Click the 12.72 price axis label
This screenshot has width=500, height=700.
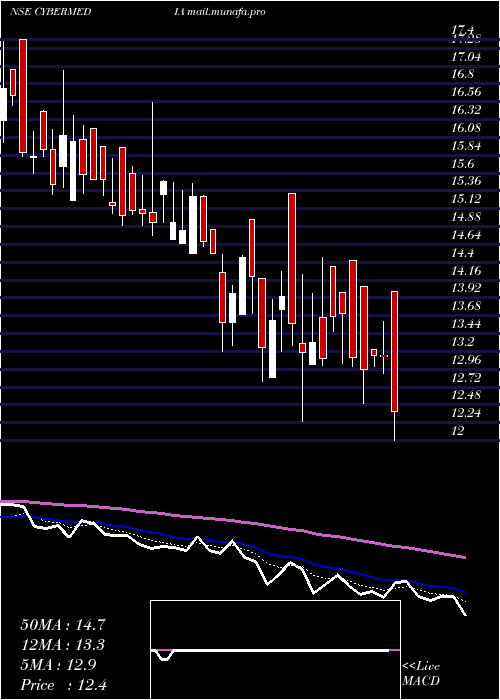[x=467, y=377]
